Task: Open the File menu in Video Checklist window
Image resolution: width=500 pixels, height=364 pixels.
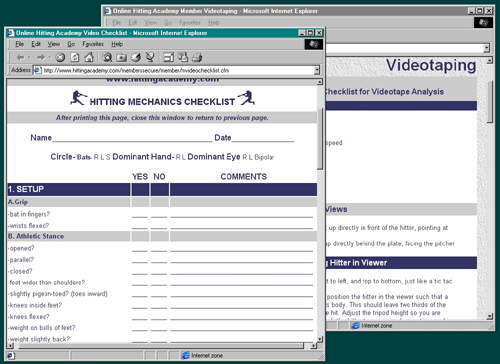Action: click(19, 44)
